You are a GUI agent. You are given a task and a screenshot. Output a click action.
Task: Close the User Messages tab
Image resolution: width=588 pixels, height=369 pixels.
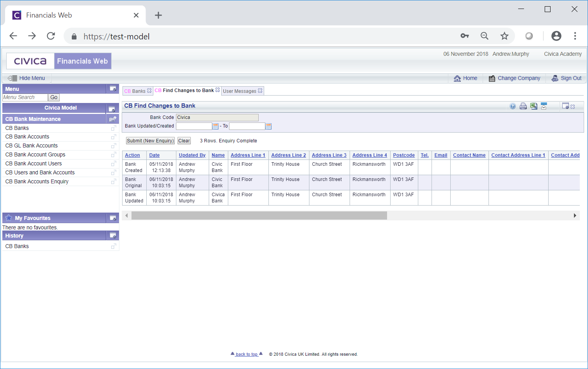pyautogui.click(x=260, y=90)
